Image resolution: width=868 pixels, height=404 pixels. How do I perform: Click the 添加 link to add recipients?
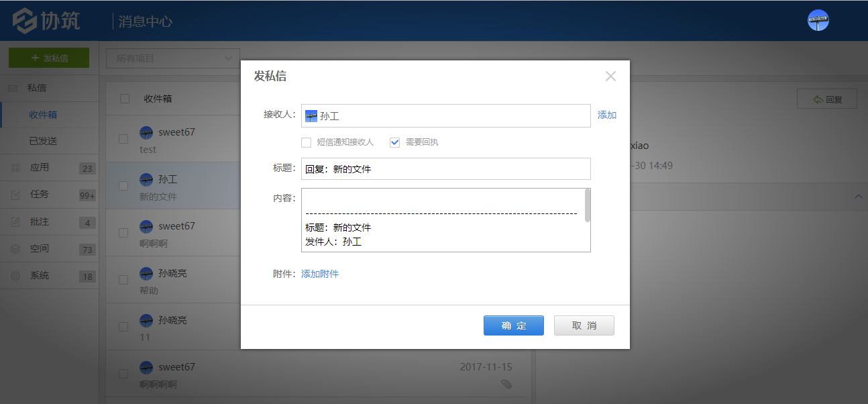pos(606,115)
